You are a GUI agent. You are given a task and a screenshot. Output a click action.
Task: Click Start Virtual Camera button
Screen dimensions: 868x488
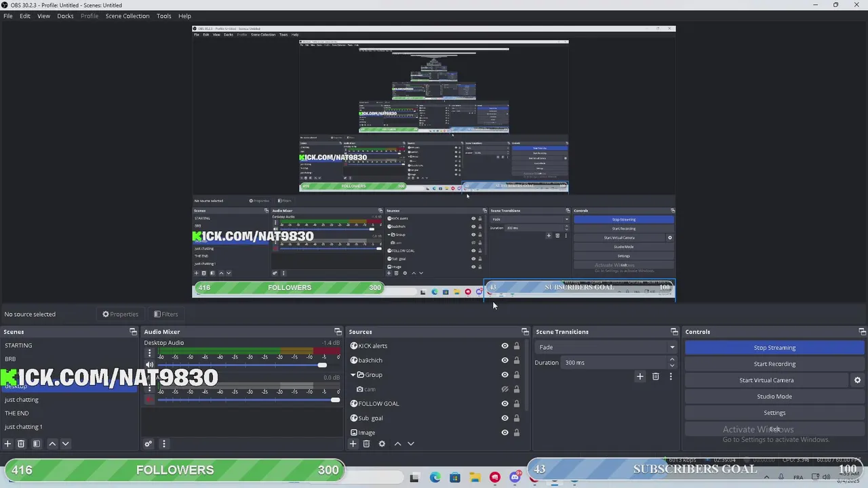[766, 380]
